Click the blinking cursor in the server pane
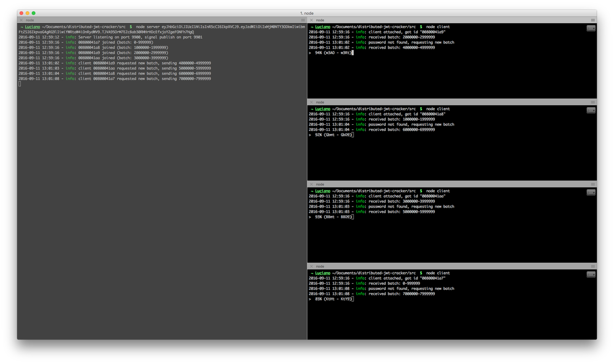The height and width of the screenshot is (364, 614). [x=18, y=83]
